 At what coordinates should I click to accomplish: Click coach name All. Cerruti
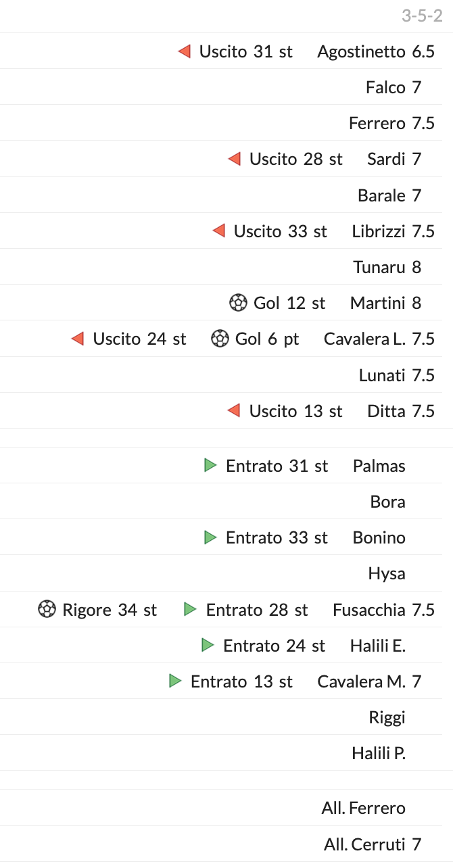point(363,844)
